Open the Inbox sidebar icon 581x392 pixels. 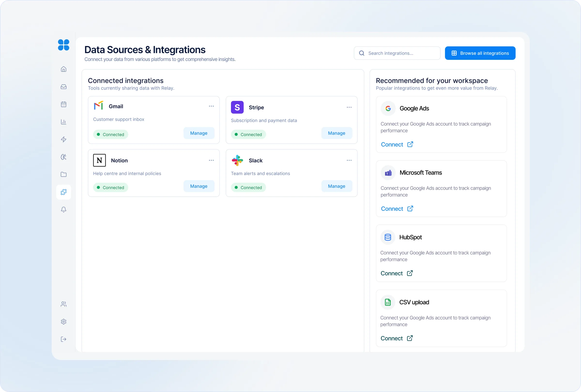tap(63, 87)
